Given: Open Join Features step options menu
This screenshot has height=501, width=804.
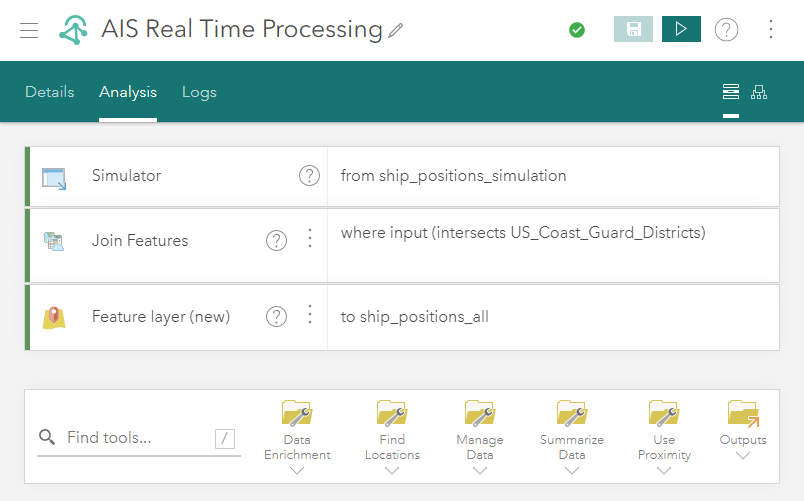Looking at the screenshot, I should coord(309,239).
